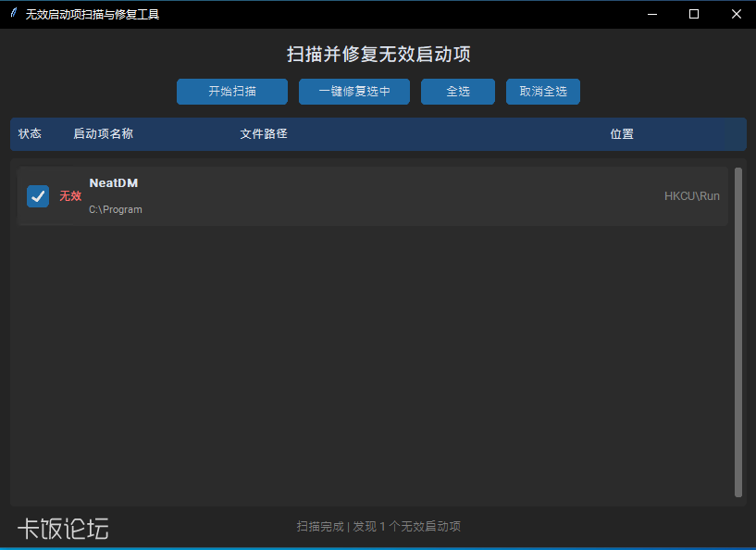Uncheck the NeatDM startup item checkbox
756x550 pixels.
(x=38, y=196)
